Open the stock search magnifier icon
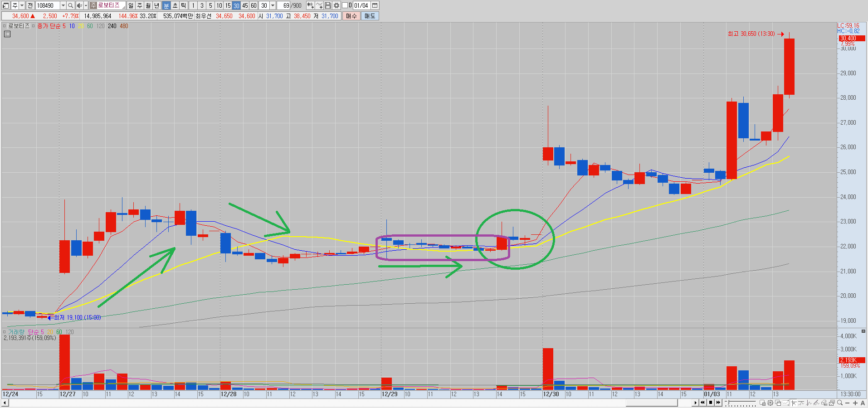The image size is (868, 408). (71, 5)
